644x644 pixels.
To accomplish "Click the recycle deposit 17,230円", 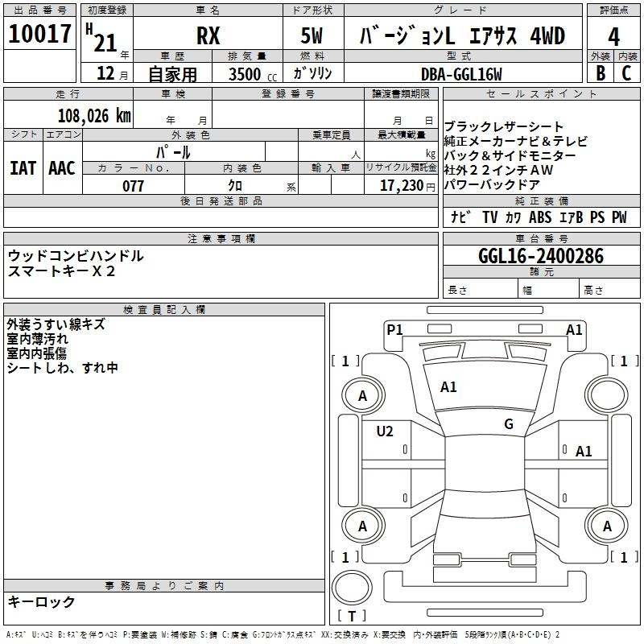I will pyautogui.click(x=407, y=186).
